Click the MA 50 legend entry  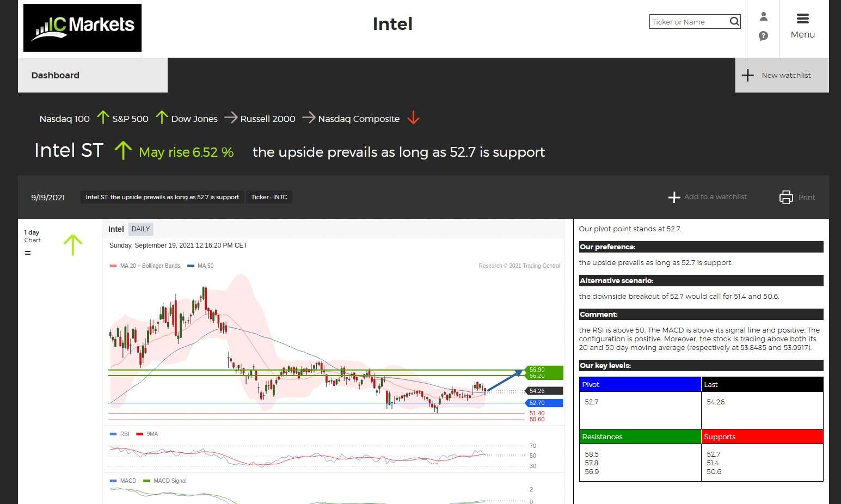pos(200,266)
